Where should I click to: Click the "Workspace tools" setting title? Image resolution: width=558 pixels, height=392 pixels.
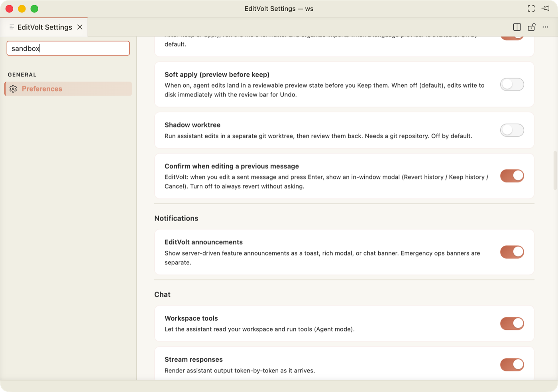[191, 318]
